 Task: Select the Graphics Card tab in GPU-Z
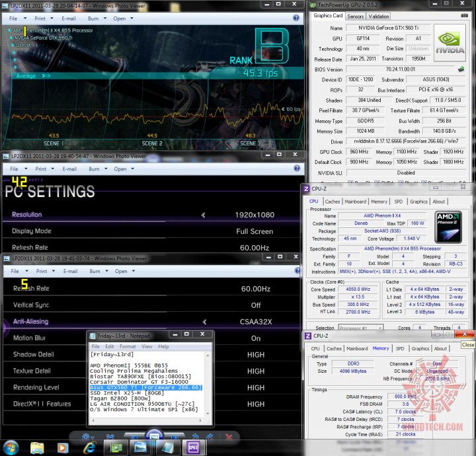coord(328,15)
